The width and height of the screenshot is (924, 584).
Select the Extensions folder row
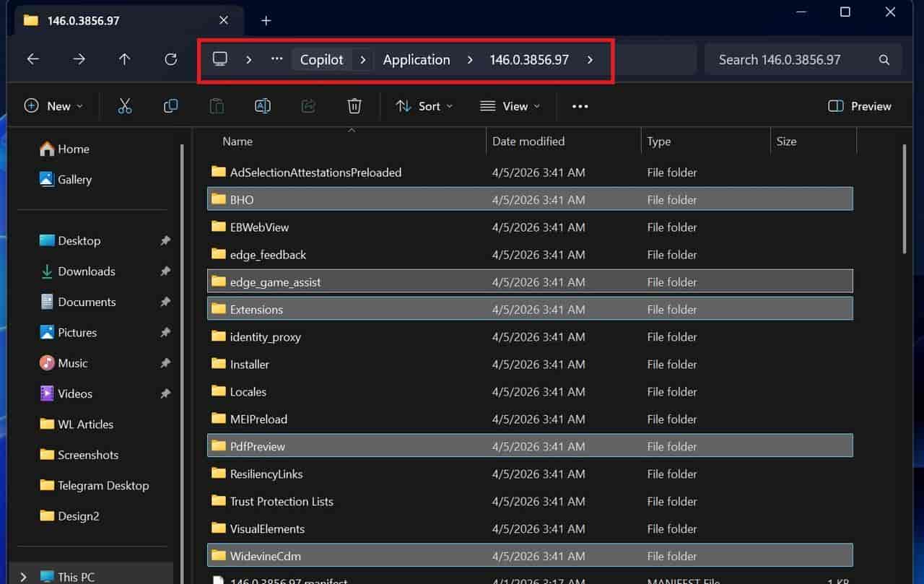point(530,309)
